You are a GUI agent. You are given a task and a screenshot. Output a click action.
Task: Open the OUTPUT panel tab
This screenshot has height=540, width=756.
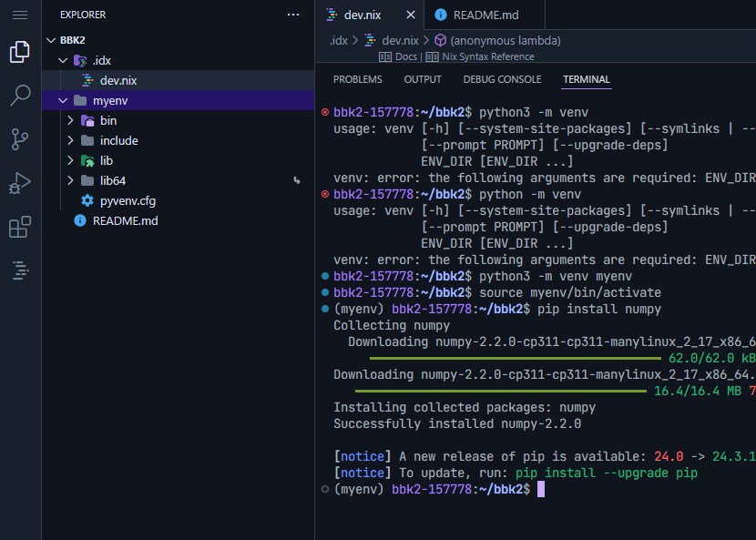click(423, 79)
